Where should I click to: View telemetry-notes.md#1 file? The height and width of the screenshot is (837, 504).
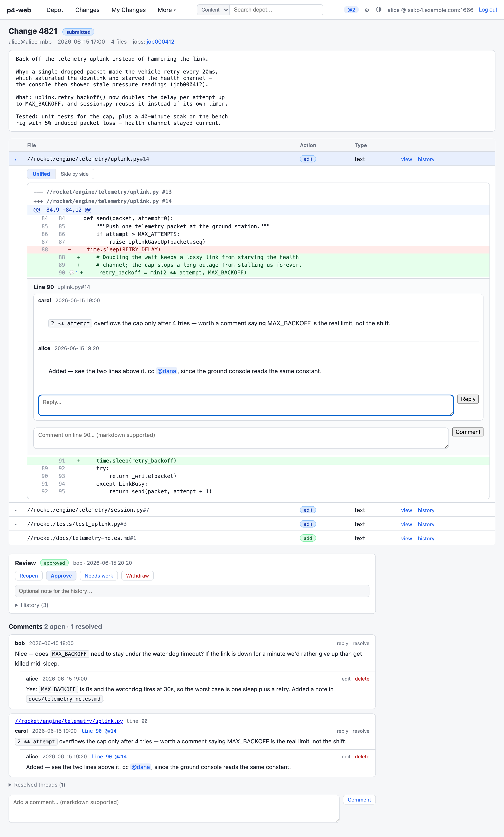pyautogui.click(x=407, y=538)
